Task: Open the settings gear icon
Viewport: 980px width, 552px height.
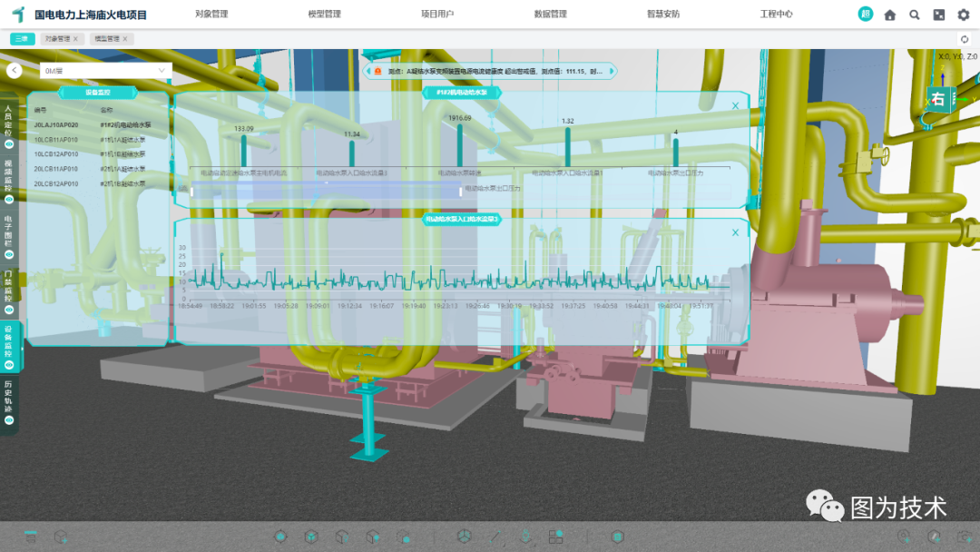Action: (x=964, y=15)
